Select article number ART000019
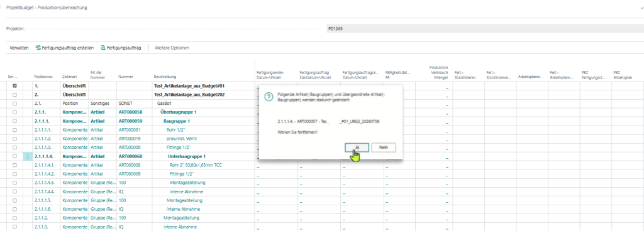 pos(130,139)
